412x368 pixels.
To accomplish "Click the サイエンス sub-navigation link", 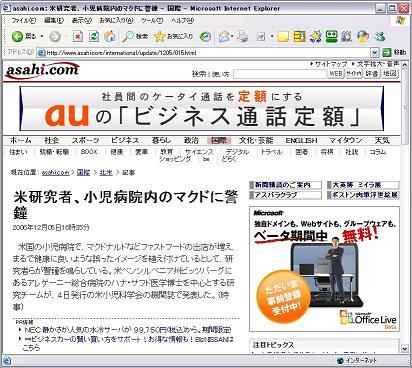I will 199,152.
